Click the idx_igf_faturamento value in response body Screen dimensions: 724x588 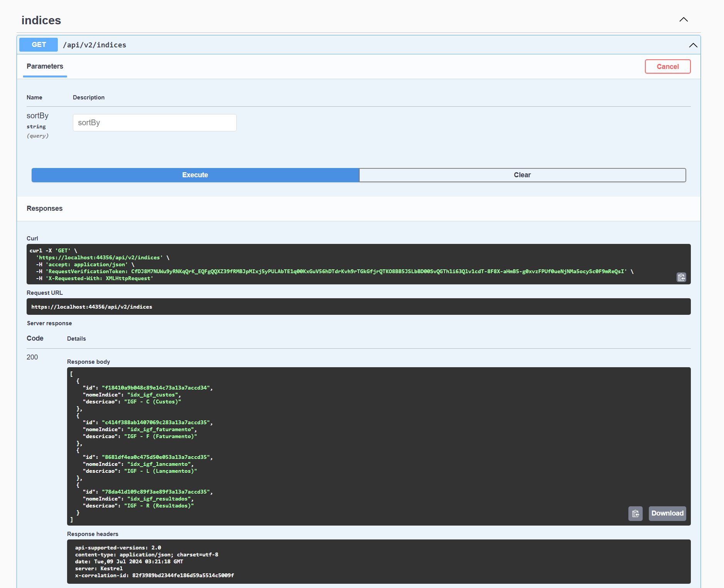click(x=162, y=430)
